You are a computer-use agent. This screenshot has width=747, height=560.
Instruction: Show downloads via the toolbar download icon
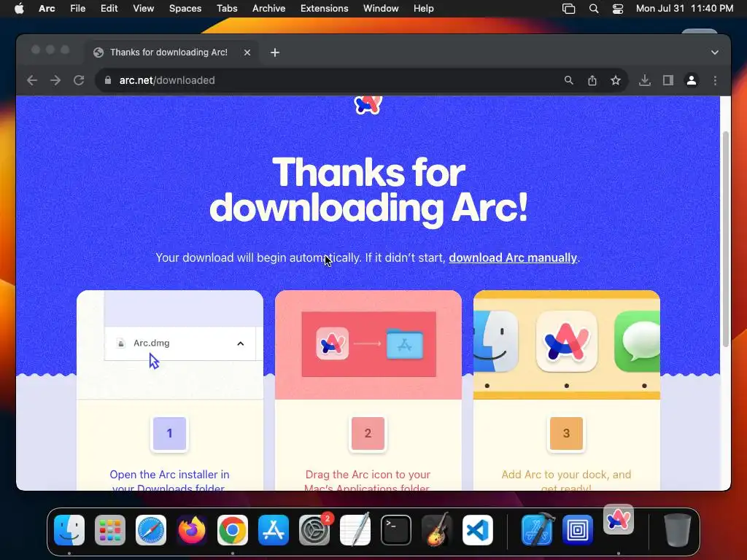(x=645, y=80)
